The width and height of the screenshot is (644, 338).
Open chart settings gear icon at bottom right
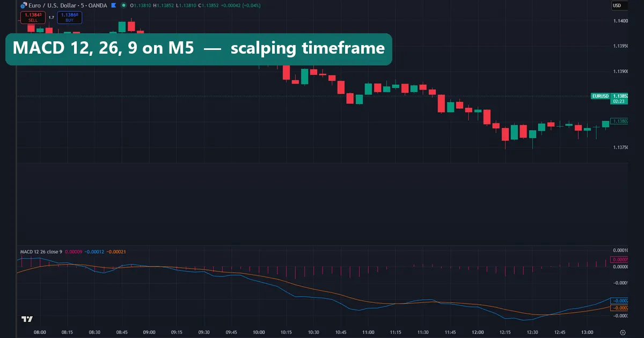coord(623,332)
